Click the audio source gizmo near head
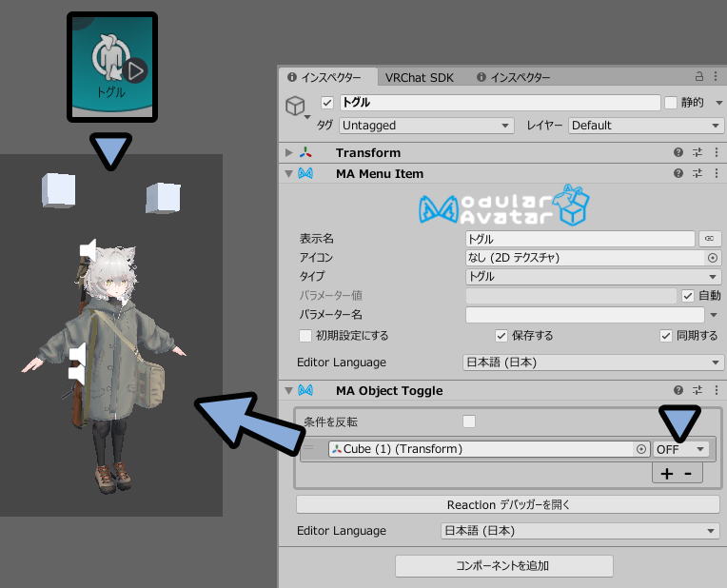Screen dimensions: 727x588 click(88, 249)
